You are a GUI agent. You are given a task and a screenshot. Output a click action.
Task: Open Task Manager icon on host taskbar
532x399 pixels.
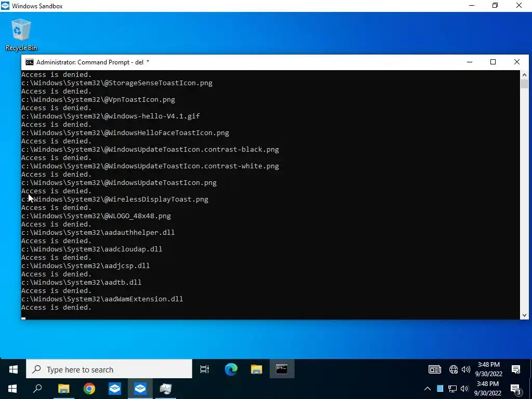(166, 389)
